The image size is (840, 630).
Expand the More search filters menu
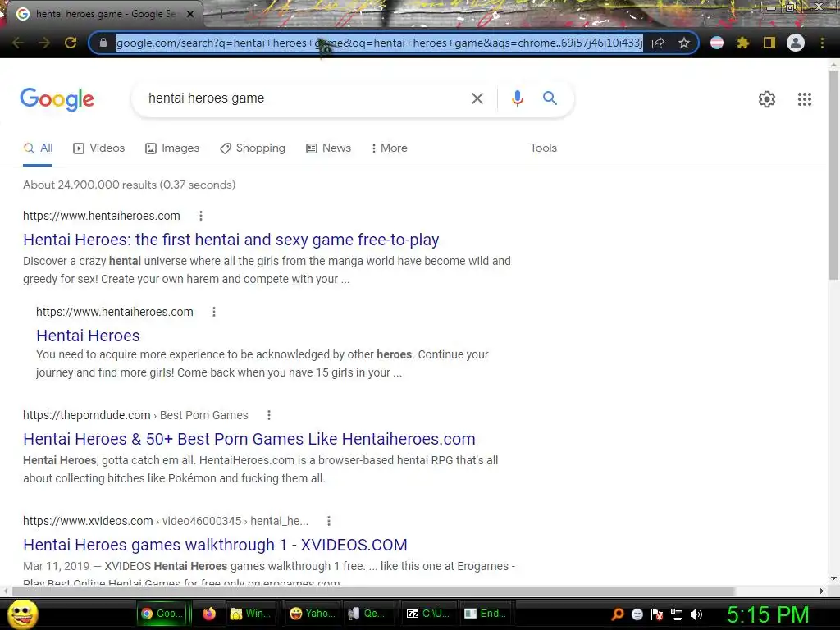tap(390, 148)
